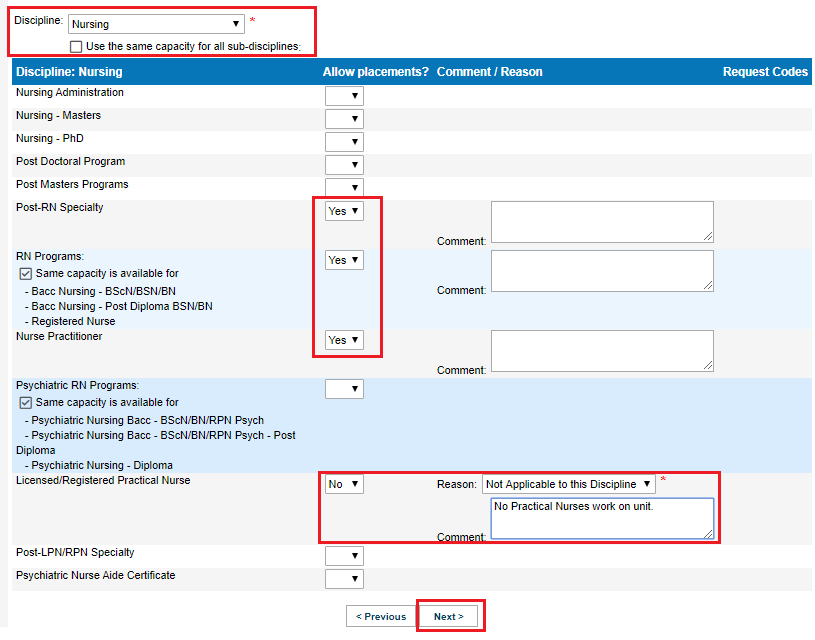This screenshot has height=640, width=815.
Task: Click the Nurse Practitioner comment box
Action: point(602,351)
